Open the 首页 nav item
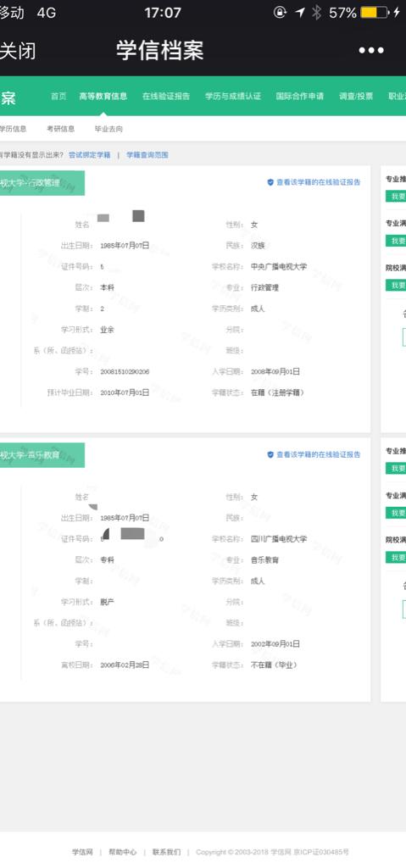This screenshot has height=868, width=406. tap(58, 96)
